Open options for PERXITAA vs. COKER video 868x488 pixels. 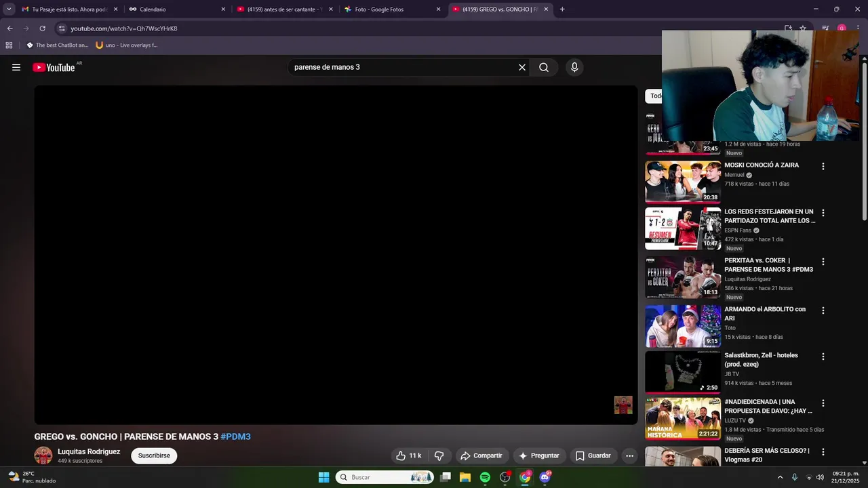tap(823, 262)
